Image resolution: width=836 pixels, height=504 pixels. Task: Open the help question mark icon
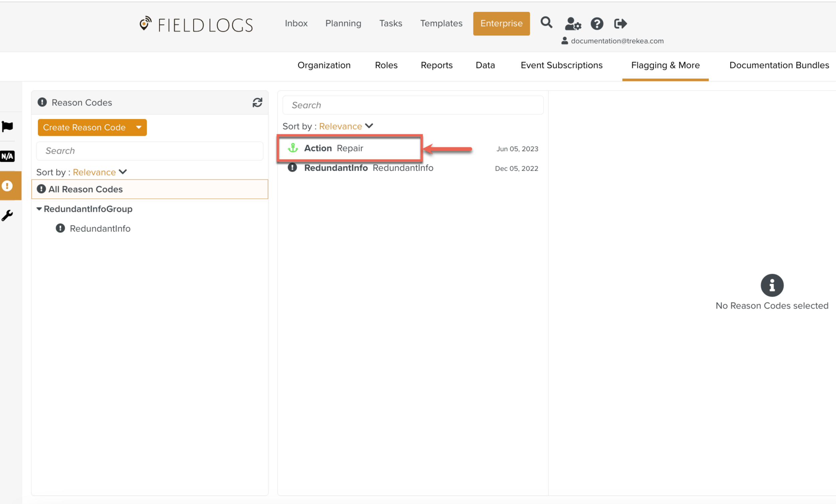click(597, 24)
